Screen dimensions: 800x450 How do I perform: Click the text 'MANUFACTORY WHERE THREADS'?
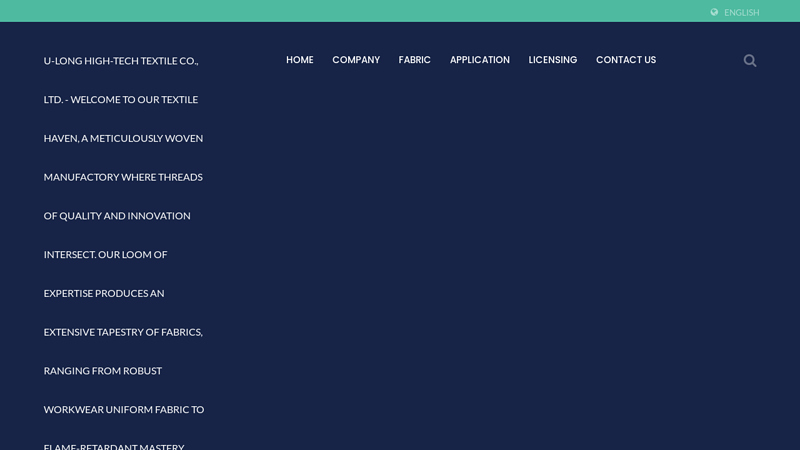pos(123,177)
